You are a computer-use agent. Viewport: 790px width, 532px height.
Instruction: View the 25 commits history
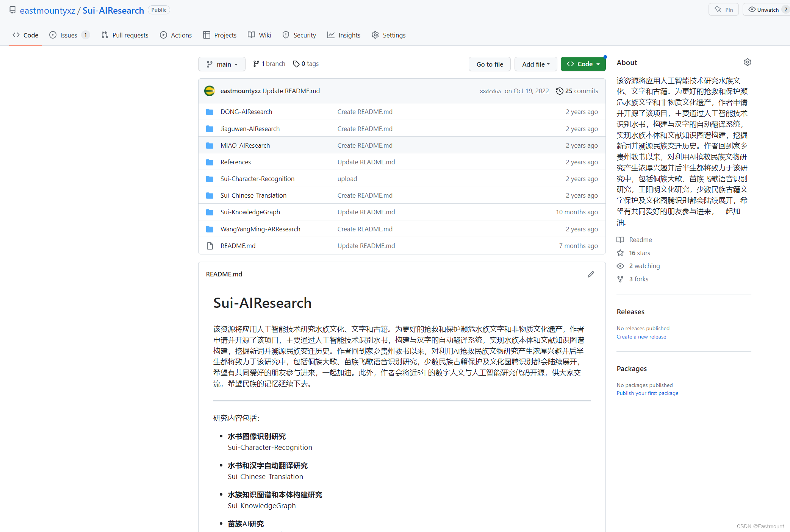(577, 91)
